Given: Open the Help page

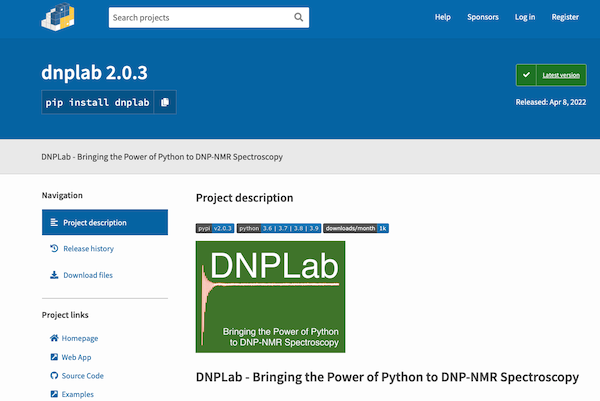Looking at the screenshot, I should coord(443,17).
